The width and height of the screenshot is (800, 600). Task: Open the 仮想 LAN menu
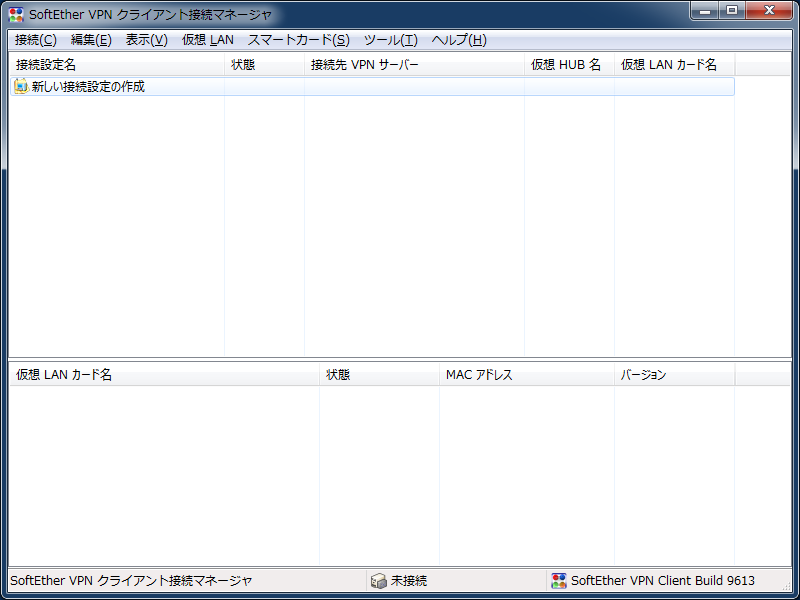click(x=208, y=40)
